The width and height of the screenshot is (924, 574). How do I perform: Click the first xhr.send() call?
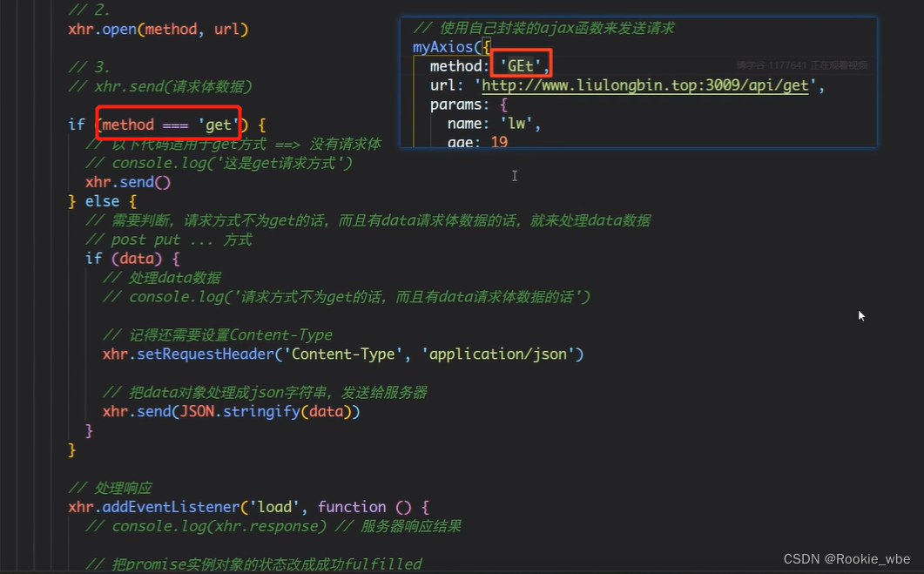click(x=128, y=182)
